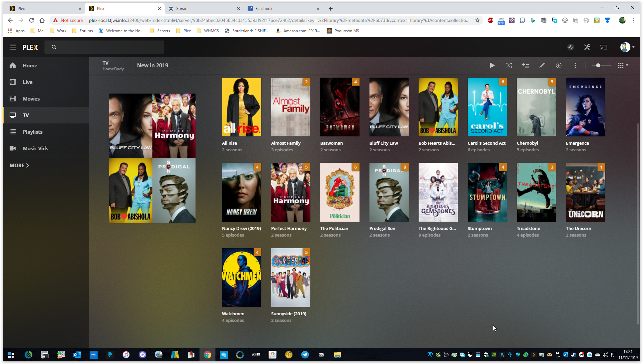Add collection to playlist icon
The width and height of the screenshot is (643, 364).
(525, 65)
